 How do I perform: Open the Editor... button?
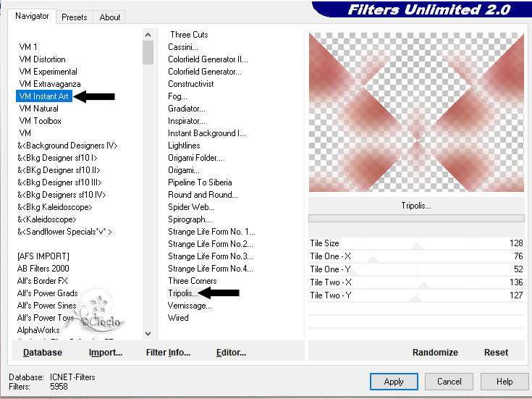[231, 353]
